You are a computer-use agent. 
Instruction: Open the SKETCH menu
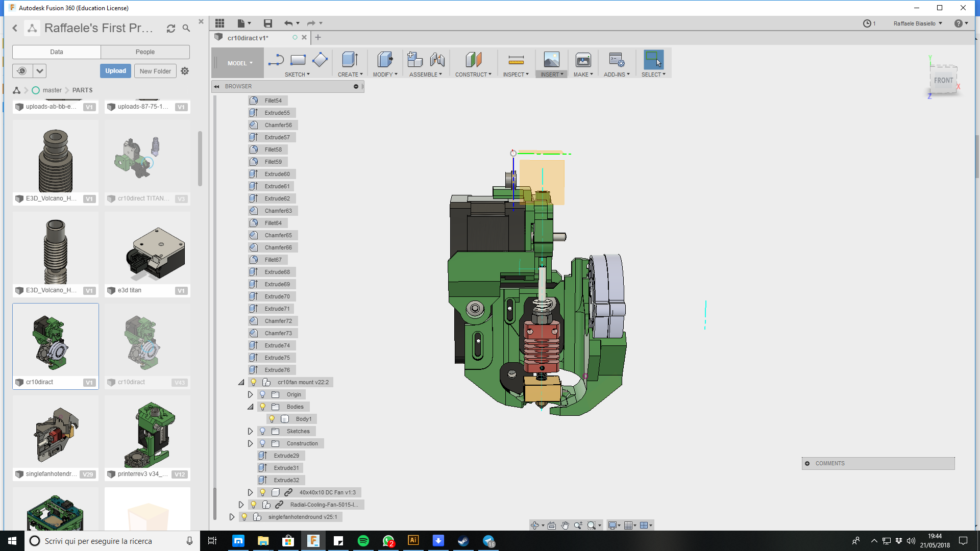tap(297, 74)
